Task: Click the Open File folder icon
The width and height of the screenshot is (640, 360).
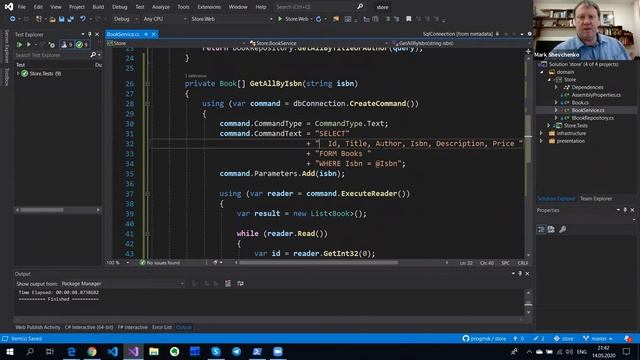Action: pos(52,19)
